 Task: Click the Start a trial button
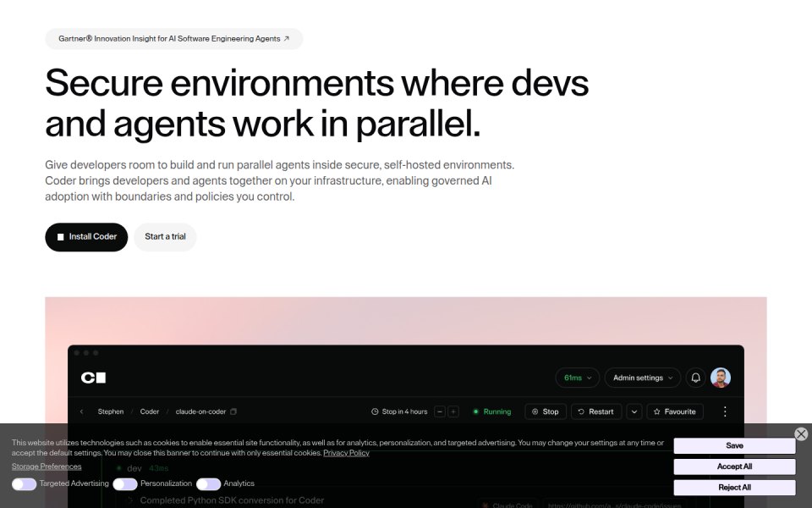[x=165, y=237]
